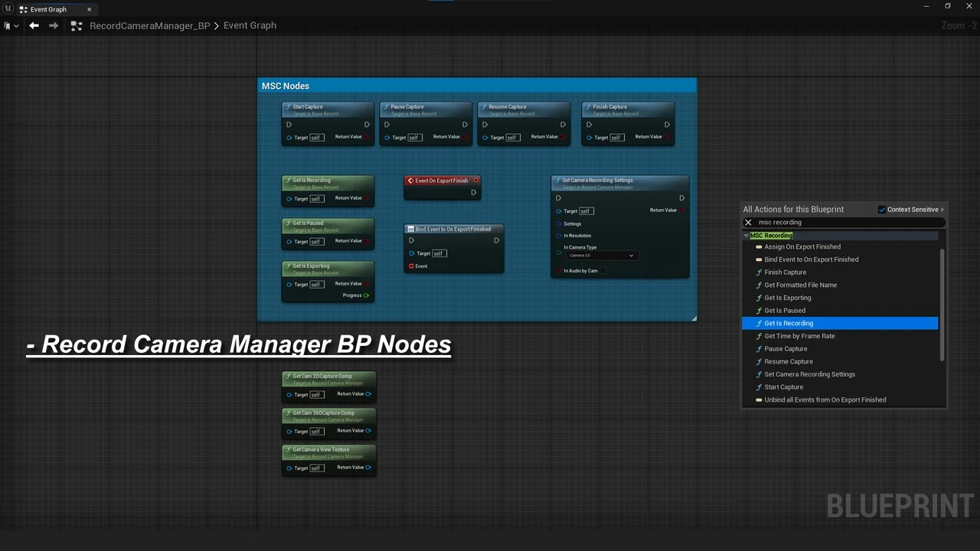Select Get Is Recording from the action list
This screenshot has height=551, width=980.
point(789,324)
